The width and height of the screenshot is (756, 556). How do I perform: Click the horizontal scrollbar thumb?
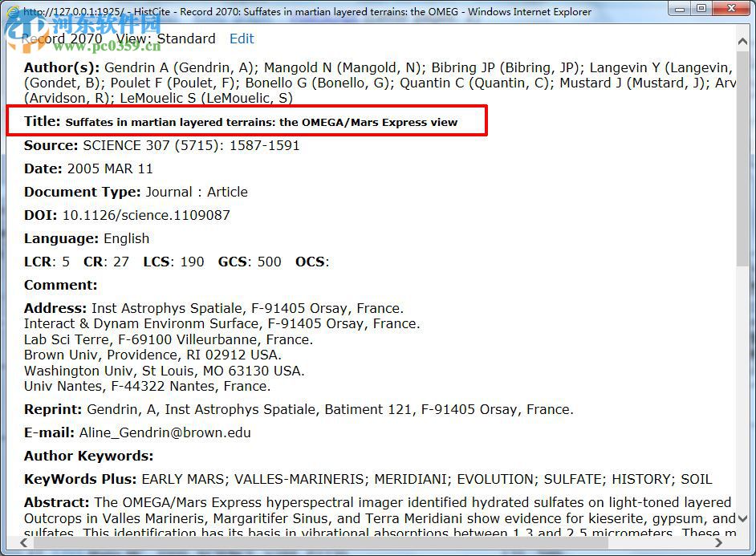click(x=321, y=542)
